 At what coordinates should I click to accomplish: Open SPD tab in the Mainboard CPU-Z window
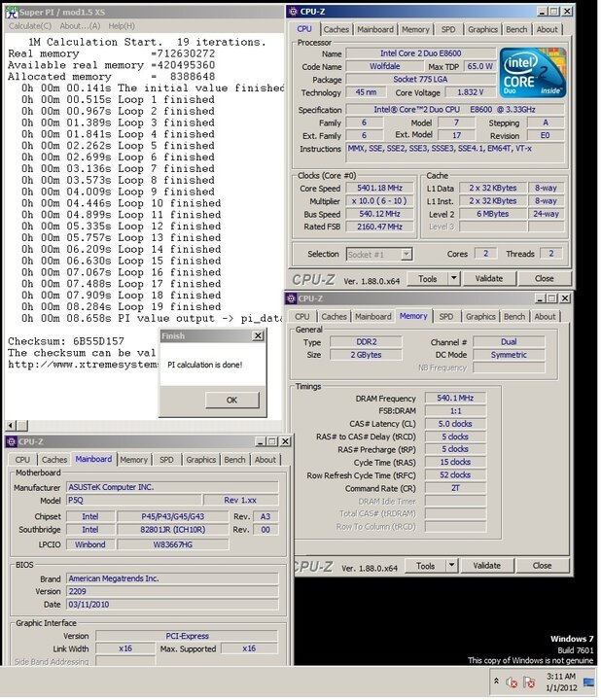(x=166, y=460)
